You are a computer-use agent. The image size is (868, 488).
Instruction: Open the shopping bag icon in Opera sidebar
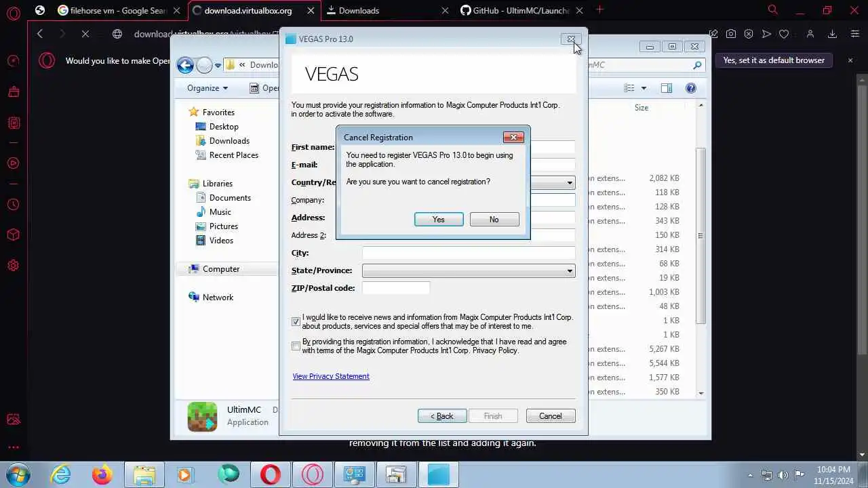point(13,91)
